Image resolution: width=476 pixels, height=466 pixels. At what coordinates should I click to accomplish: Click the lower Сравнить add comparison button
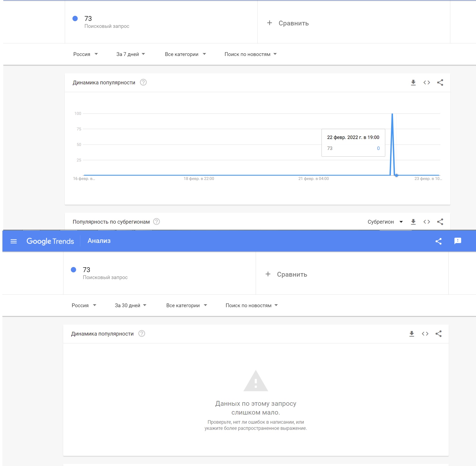[x=286, y=274]
